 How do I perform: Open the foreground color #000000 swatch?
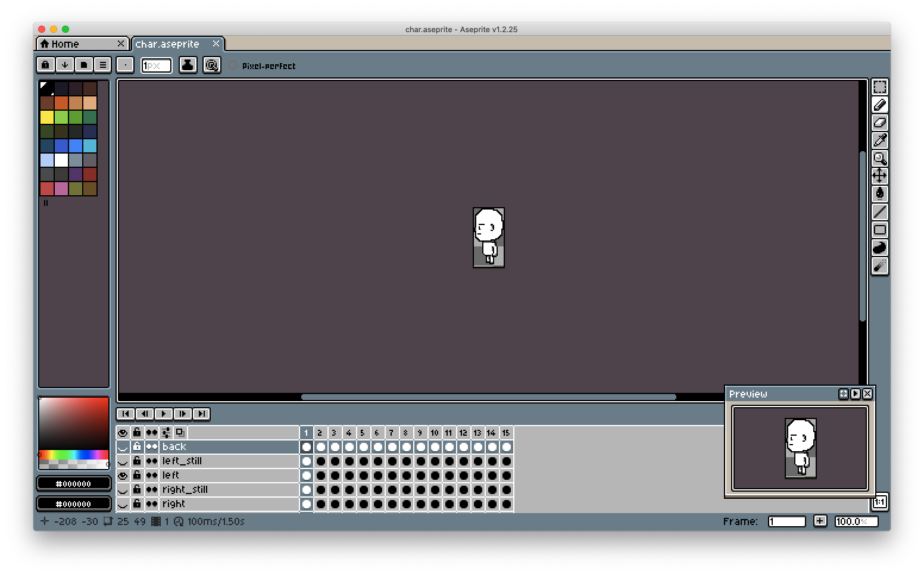[x=73, y=483]
